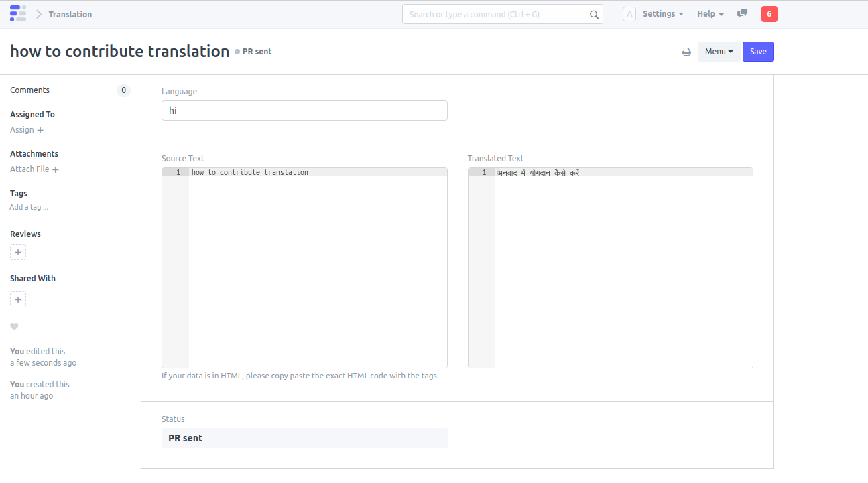Screen dimensions: 868x483
Task: Click into the Translated Text editor
Action: pos(623,268)
